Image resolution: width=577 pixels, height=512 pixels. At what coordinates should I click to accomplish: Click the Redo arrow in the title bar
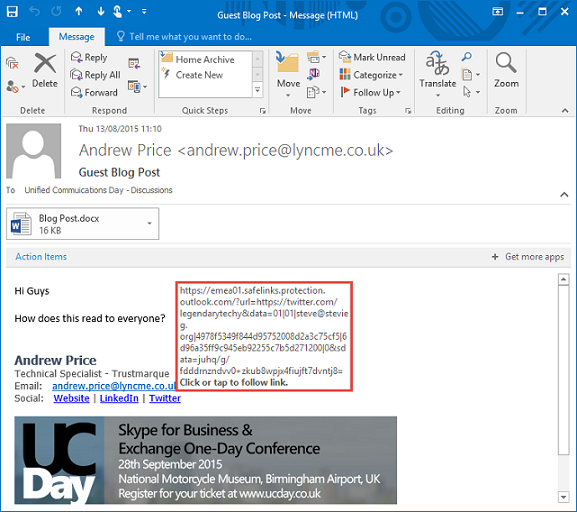(56, 11)
